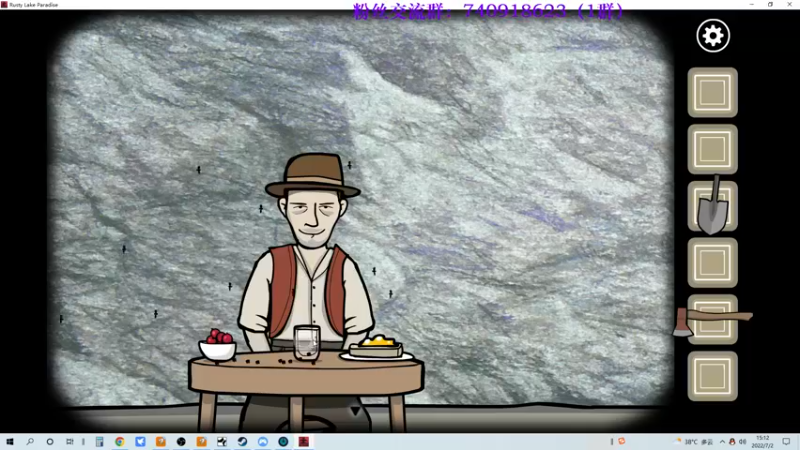Image resolution: width=800 pixels, height=450 pixels.
Task: Select the axe in the inventory
Action: (712, 321)
